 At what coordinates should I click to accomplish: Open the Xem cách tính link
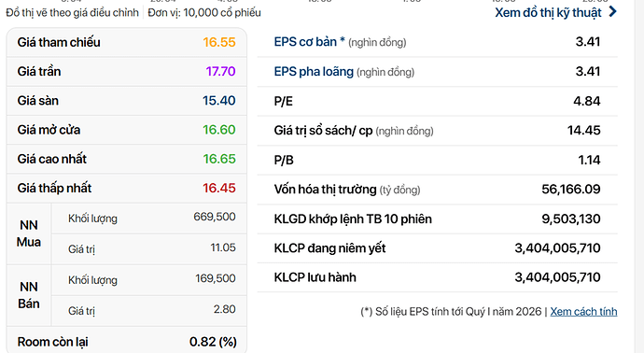click(583, 312)
